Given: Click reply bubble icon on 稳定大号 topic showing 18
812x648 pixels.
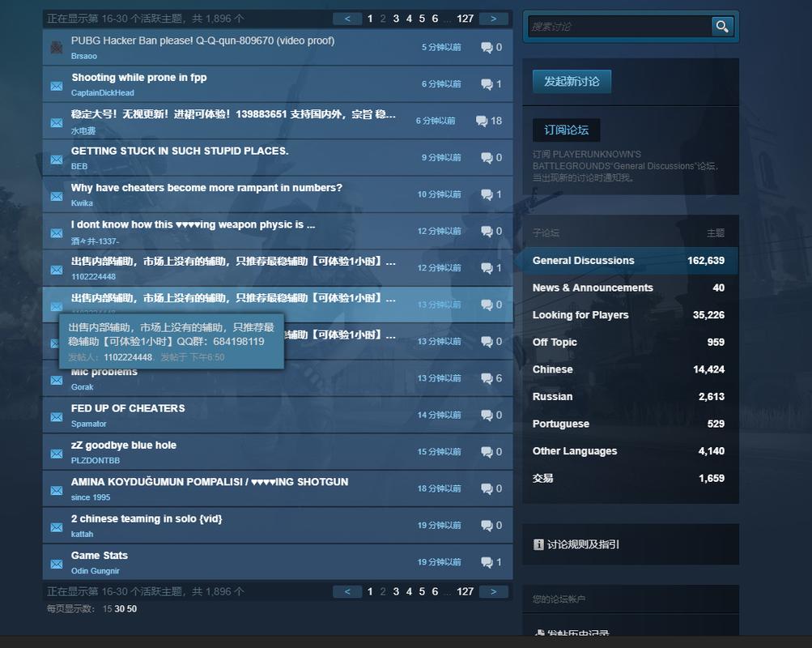Looking at the screenshot, I should pyautogui.click(x=482, y=122).
